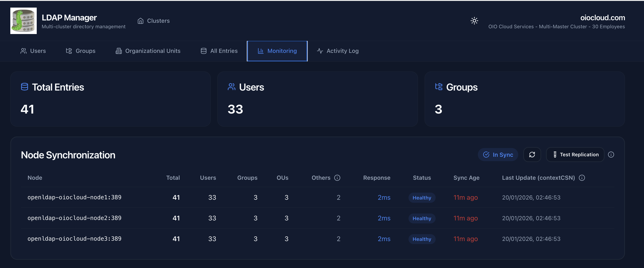
Task: Click the oiocloud.com link
Action: tap(603, 17)
